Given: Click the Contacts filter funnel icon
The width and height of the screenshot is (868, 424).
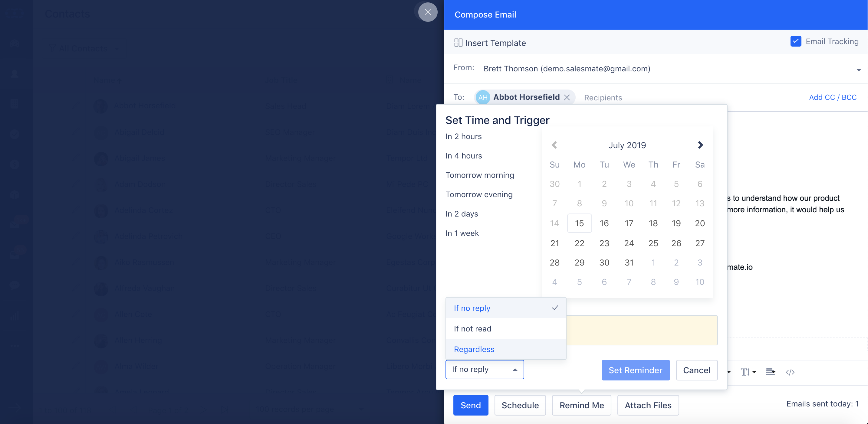Looking at the screenshot, I should click(x=52, y=48).
